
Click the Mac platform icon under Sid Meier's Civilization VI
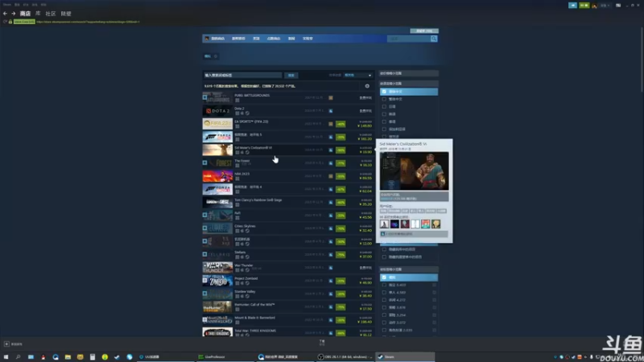pos(242,152)
